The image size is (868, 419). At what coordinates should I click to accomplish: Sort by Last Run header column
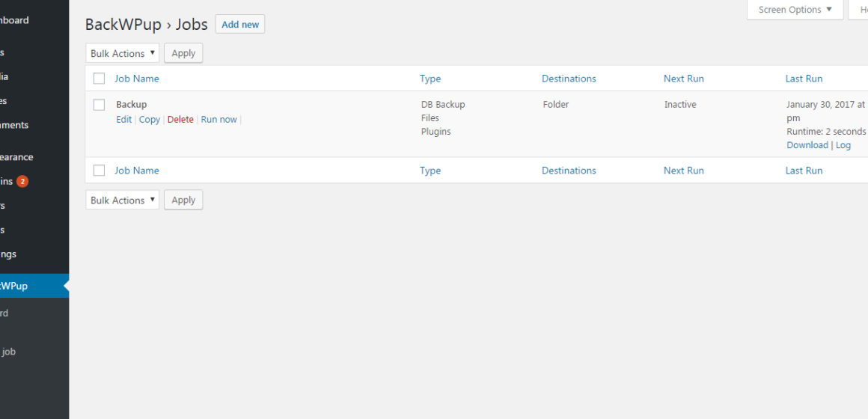804,79
